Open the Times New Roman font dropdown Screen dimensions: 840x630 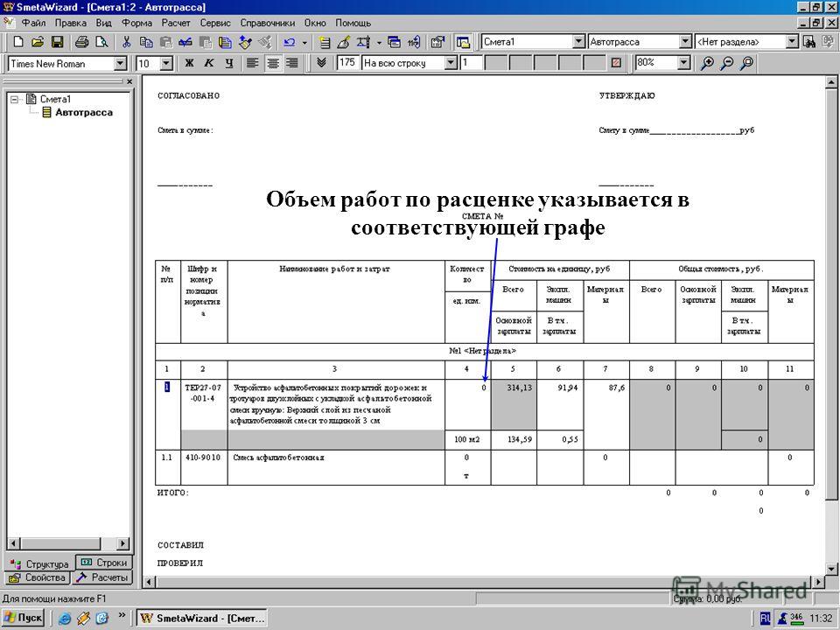click(121, 64)
